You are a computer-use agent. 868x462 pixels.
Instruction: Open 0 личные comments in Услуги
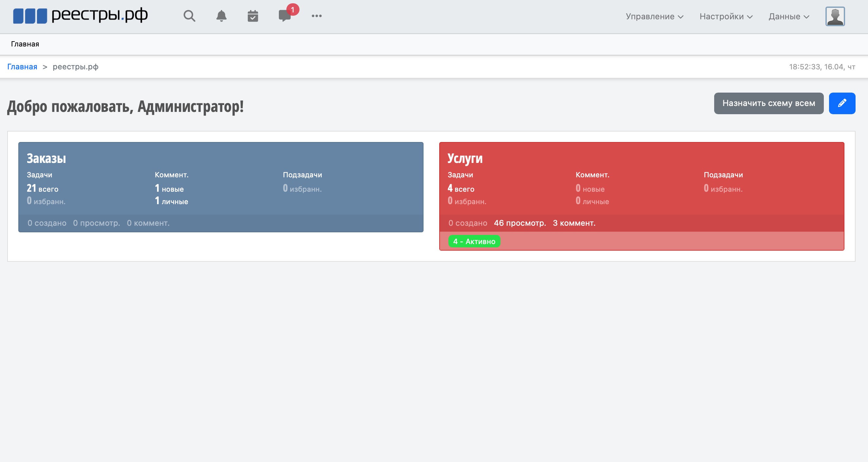pyautogui.click(x=592, y=201)
